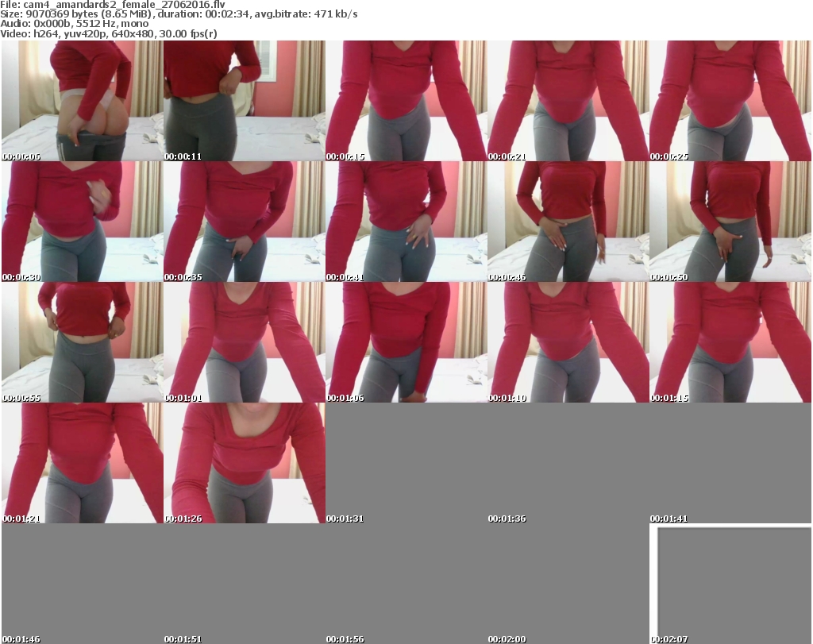This screenshot has width=813, height=644.
Task: Click the 'Video: h264, yuv420p' info line
Action: 108,33
